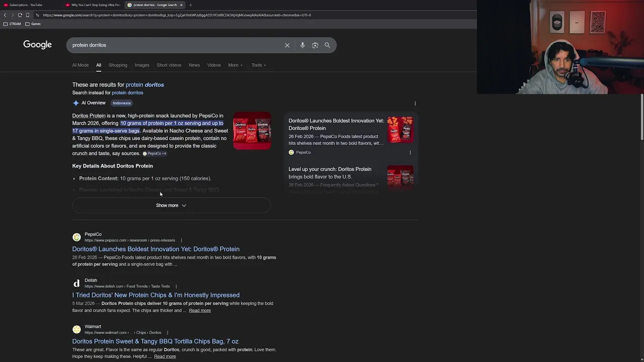Open thumbnail of Level up your crunch card
644x362 pixels.
[400, 177]
